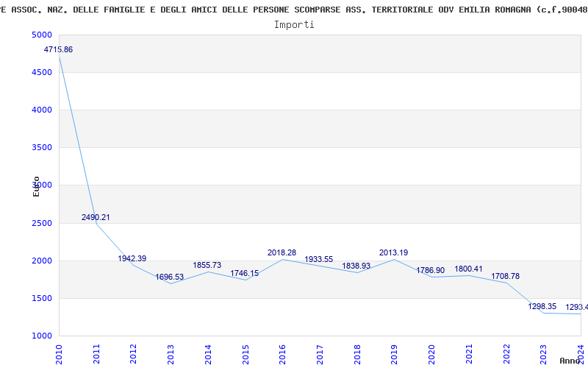Click the 2018.28 peak value label
This screenshot has width=588, height=368.
[x=282, y=252]
